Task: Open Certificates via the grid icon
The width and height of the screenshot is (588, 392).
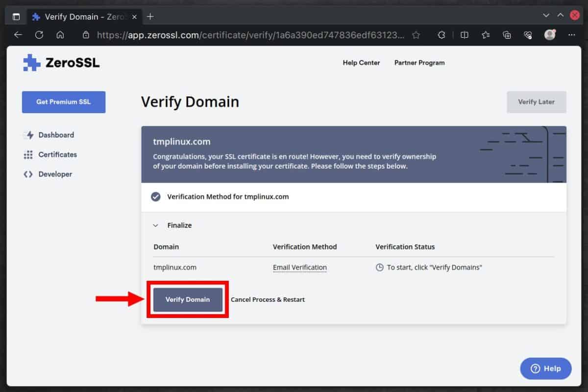Action: point(28,154)
